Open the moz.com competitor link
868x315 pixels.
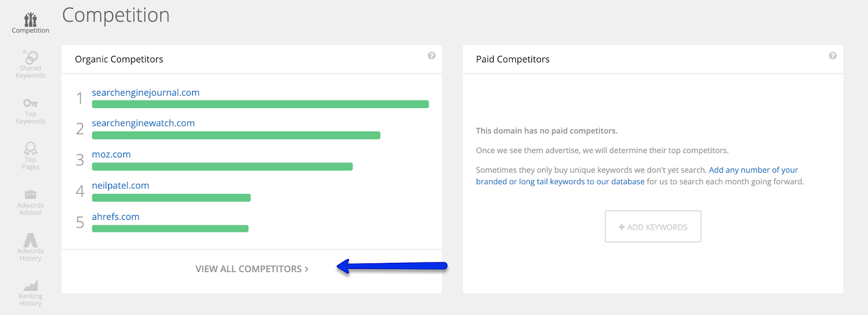coord(111,155)
